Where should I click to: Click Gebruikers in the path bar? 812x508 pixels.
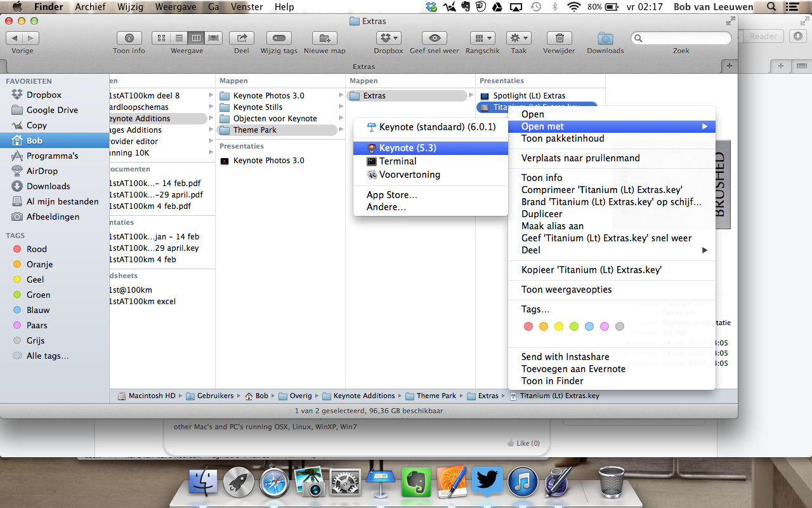click(x=211, y=396)
